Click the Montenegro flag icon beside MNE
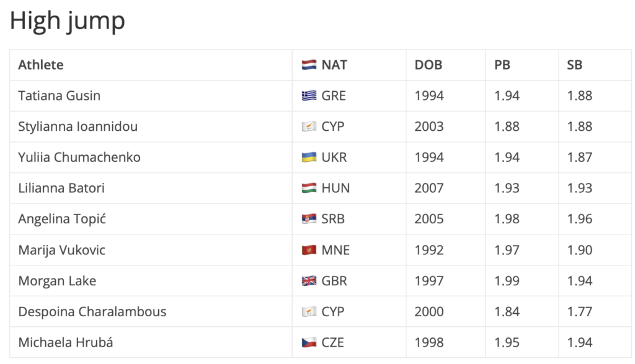Image resolution: width=635 pixels, height=364 pixels. (x=309, y=250)
